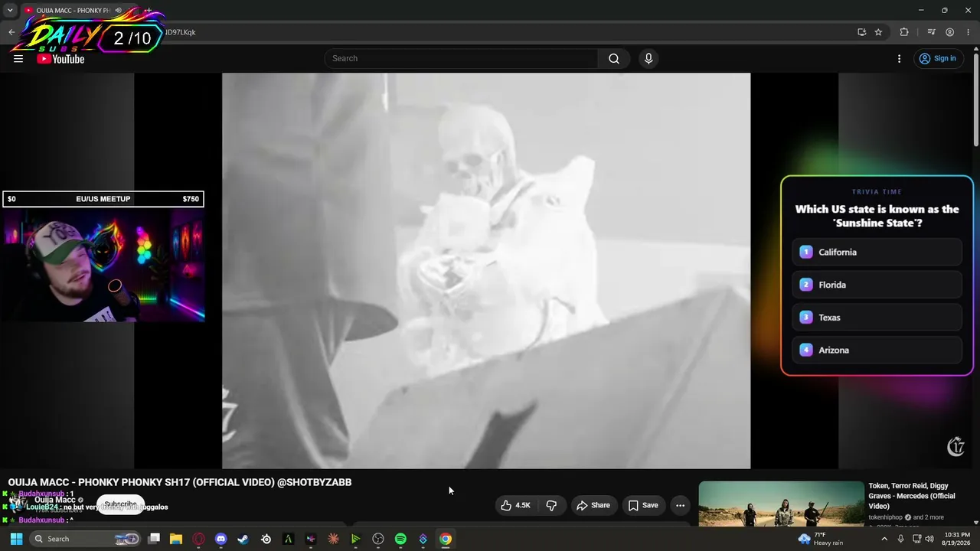Image resolution: width=980 pixels, height=551 pixels.
Task: Click the YouTube search magnifier button
Action: pyautogui.click(x=614, y=59)
